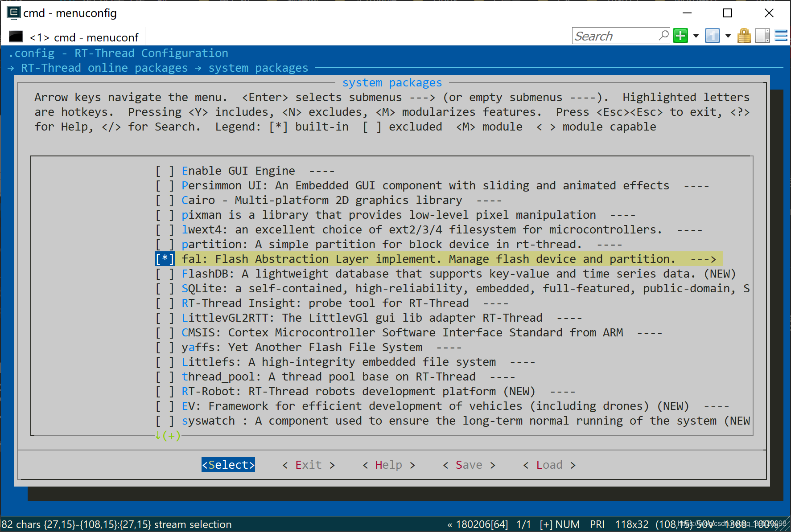Toggle checkbox for yaffs
This screenshot has width=791, height=532.
(165, 348)
